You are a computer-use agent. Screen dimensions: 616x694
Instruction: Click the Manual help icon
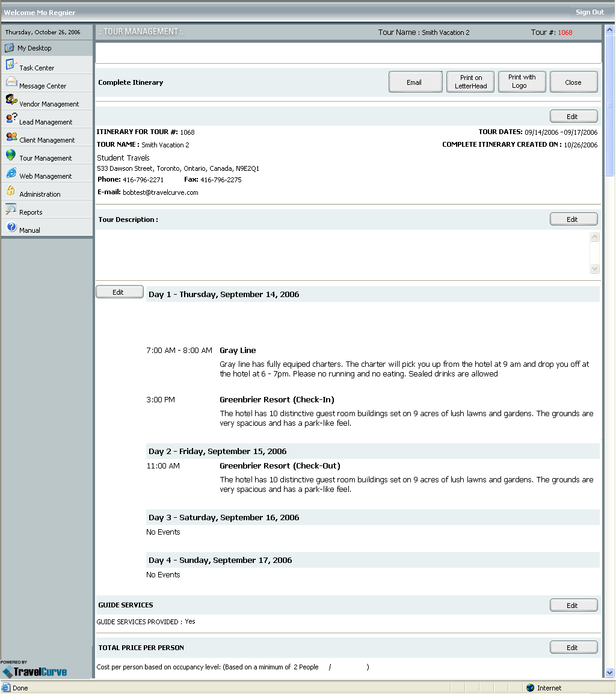pyautogui.click(x=11, y=227)
